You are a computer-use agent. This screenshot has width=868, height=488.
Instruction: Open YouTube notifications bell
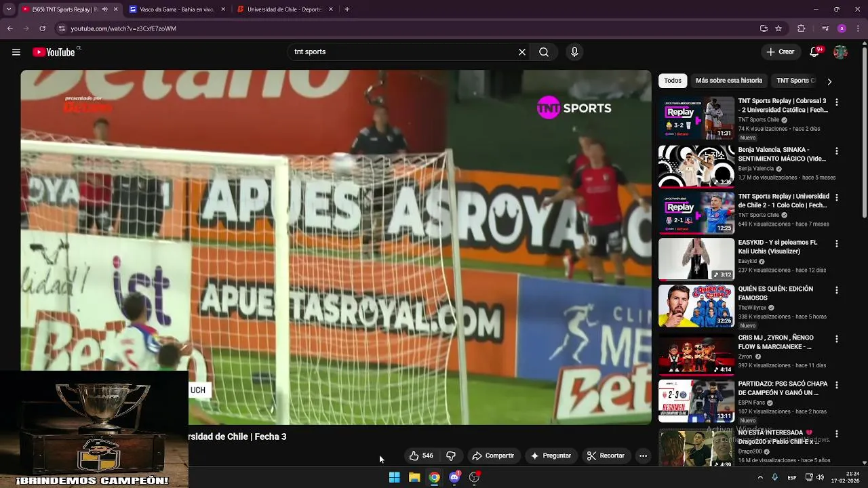coord(815,52)
